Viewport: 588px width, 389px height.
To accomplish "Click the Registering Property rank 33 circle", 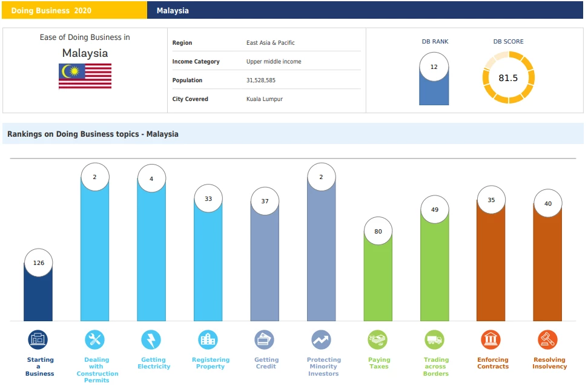I will (208, 198).
